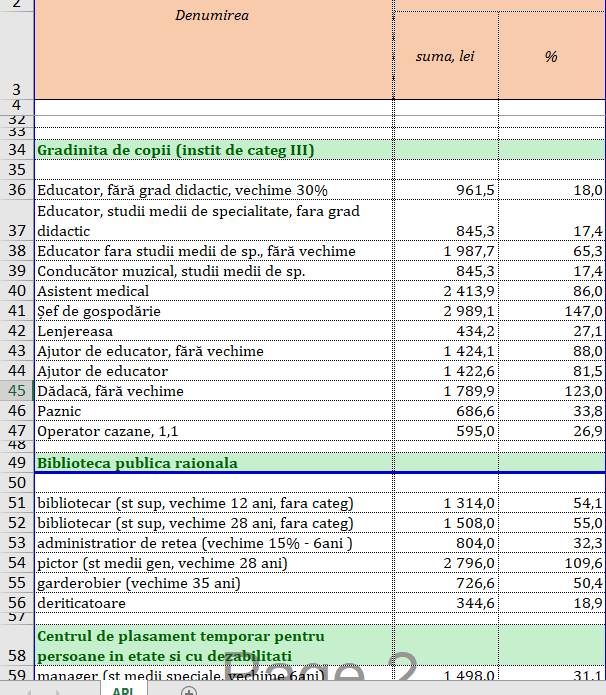Click the 'Gradinita de copii' section heading cell
The width and height of the screenshot is (606, 695).
(x=213, y=150)
